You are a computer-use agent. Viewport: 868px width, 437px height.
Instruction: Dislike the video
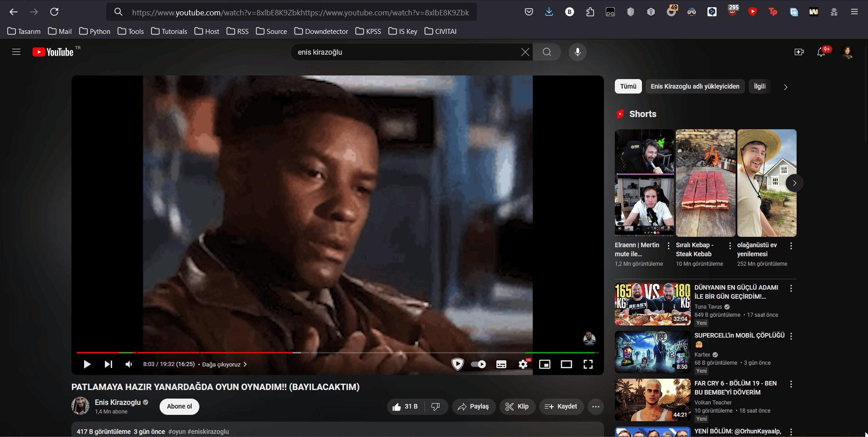436,407
